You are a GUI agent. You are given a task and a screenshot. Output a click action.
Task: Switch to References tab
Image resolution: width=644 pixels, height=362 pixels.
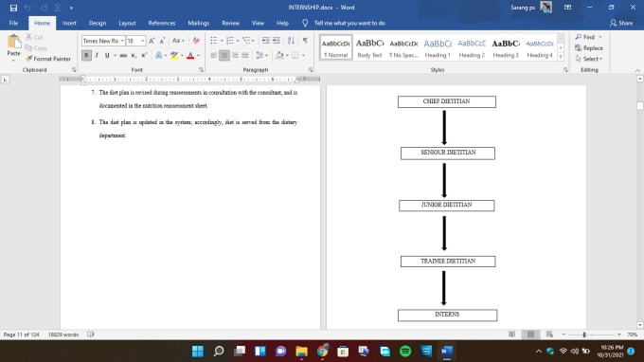pos(162,23)
